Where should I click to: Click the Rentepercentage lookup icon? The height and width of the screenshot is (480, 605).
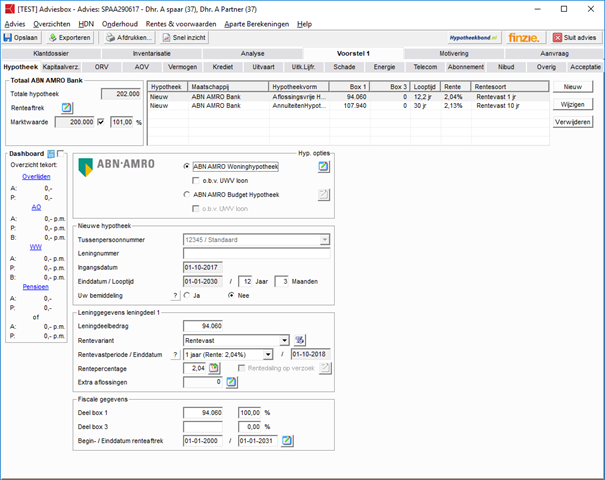pyautogui.click(x=214, y=368)
